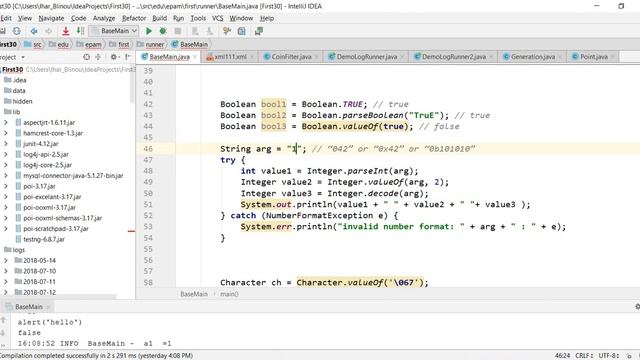
Task: Switch to Point.java tab
Action: (594, 57)
